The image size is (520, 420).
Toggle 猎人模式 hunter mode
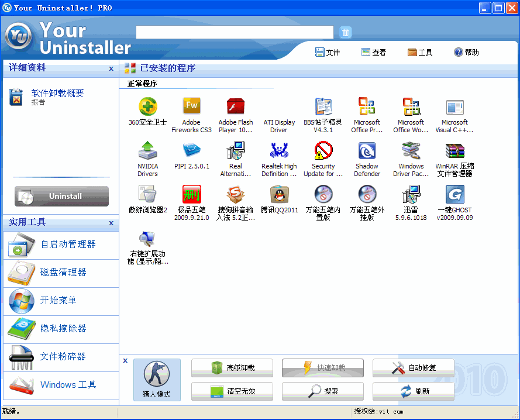(157, 380)
